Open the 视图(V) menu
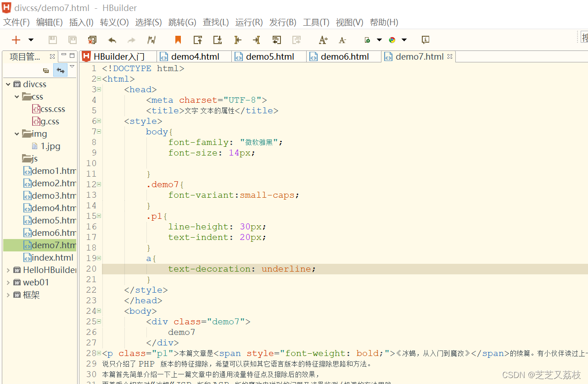The width and height of the screenshot is (588, 384). pyautogui.click(x=349, y=22)
